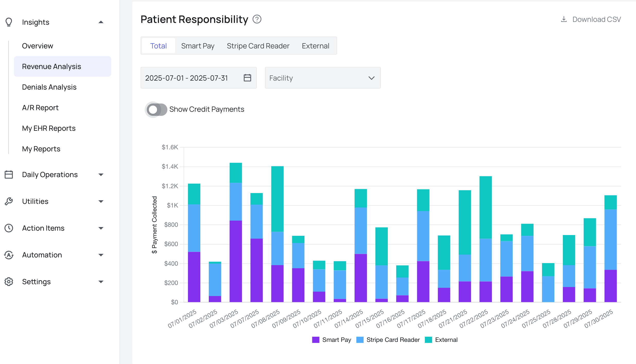The width and height of the screenshot is (636, 364).
Task: Click the date range input field
Action: pos(186,78)
